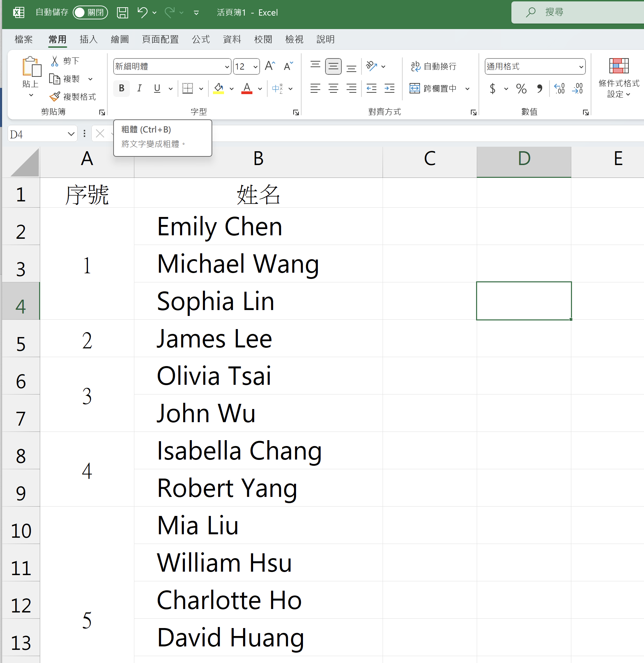Expand the number format dropdown
The width and height of the screenshot is (644, 663).
[x=581, y=67]
